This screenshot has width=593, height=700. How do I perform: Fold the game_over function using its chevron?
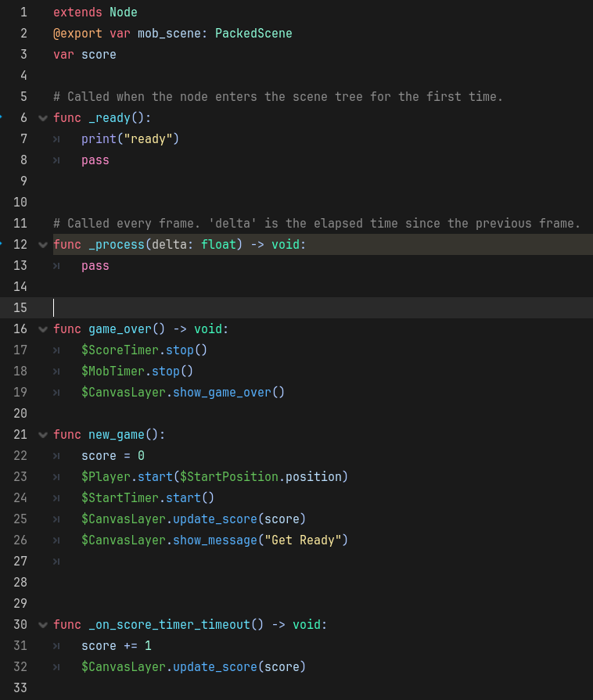tap(43, 329)
